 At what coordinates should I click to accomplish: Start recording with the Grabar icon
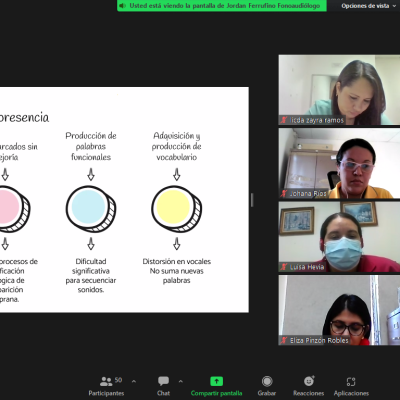(267, 381)
